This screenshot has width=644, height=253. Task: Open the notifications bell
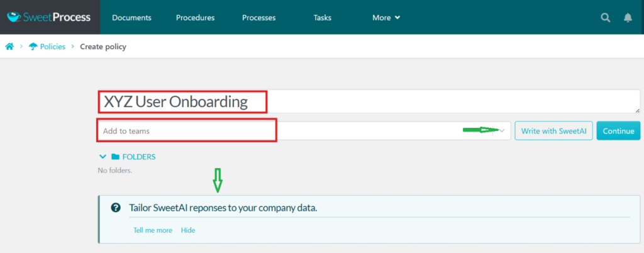[x=628, y=18]
